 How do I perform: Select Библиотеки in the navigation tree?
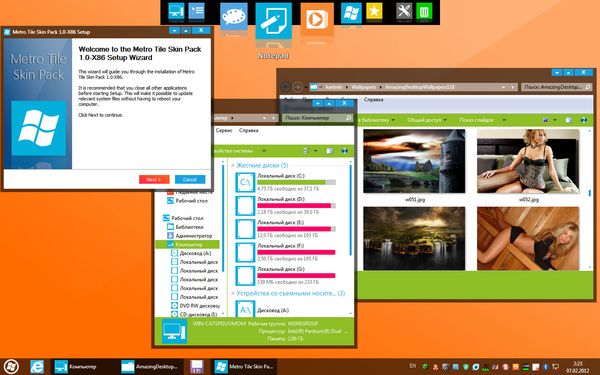(189, 227)
